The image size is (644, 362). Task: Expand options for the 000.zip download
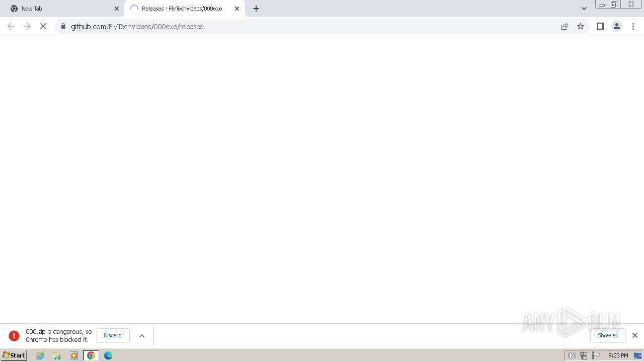pos(142,336)
